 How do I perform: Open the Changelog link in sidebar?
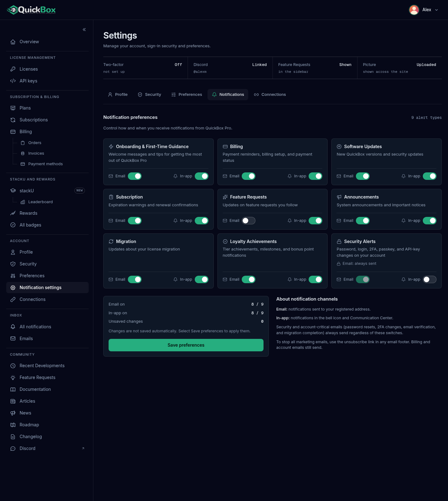point(47,437)
